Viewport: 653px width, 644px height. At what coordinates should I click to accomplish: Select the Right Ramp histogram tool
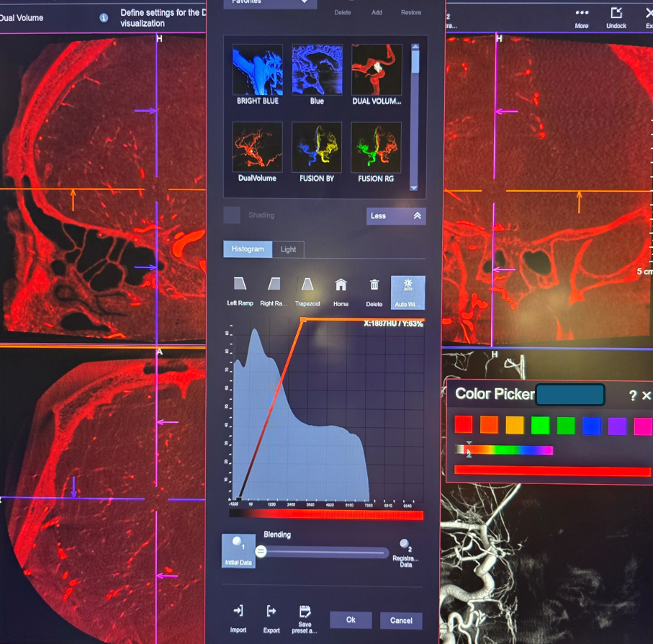point(274,286)
